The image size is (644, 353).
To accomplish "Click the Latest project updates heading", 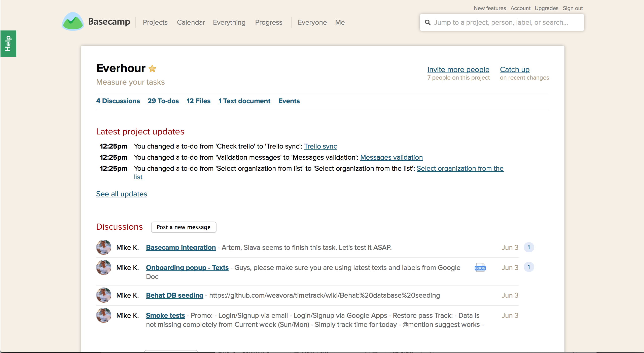I will tap(140, 132).
